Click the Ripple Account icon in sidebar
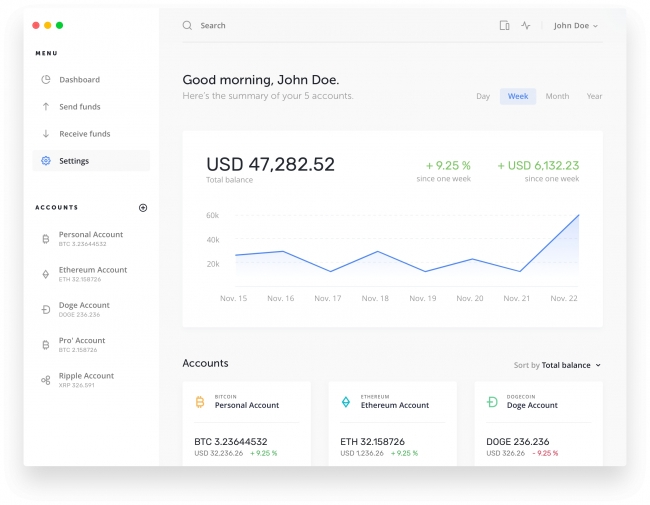This screenshot has width=650, height=505. point(45,381)
